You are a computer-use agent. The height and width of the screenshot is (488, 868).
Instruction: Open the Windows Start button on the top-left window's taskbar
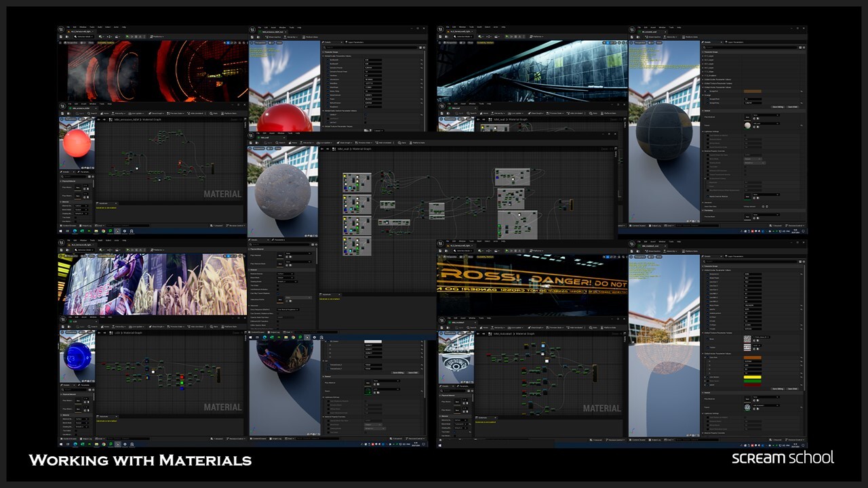(x=62, y=231)
